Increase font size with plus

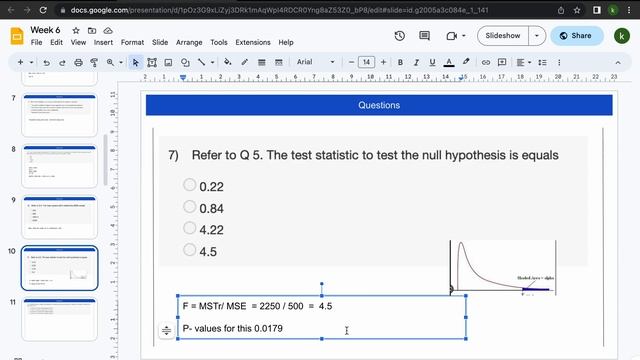[x=383, y=62]
